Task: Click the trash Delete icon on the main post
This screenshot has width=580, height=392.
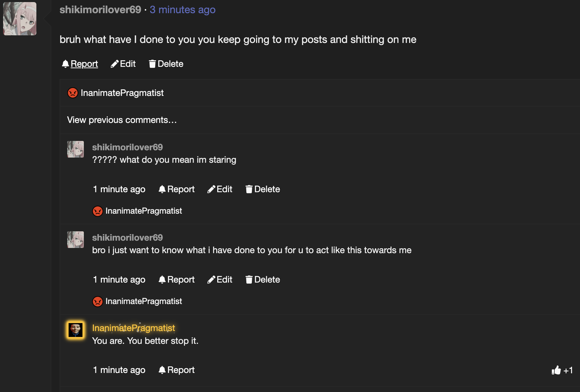Action: click(152, 64)
